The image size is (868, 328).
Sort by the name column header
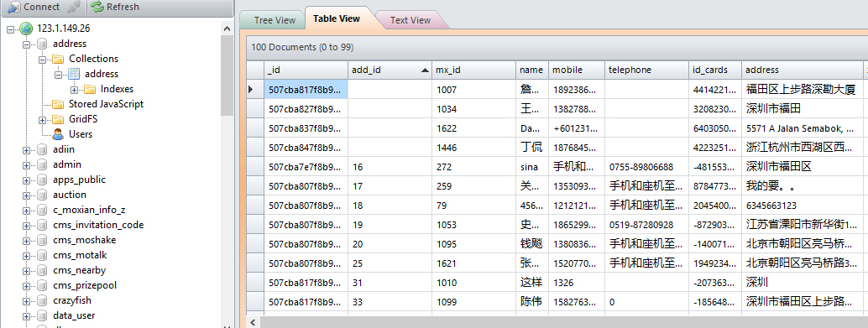[x=532, y=70]
